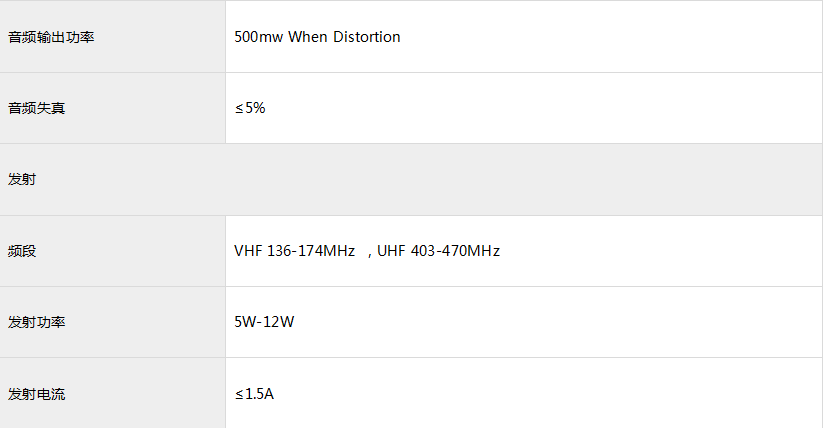Click the comma between VHF and UHF ranges
The height and width of the screenshot is (428, 823).
click(369, 253)
